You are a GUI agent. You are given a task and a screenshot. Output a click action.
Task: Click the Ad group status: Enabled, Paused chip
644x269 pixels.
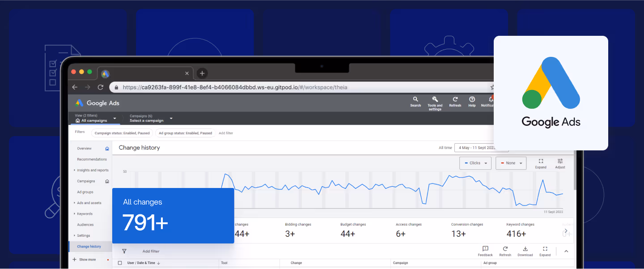point(186,133)
